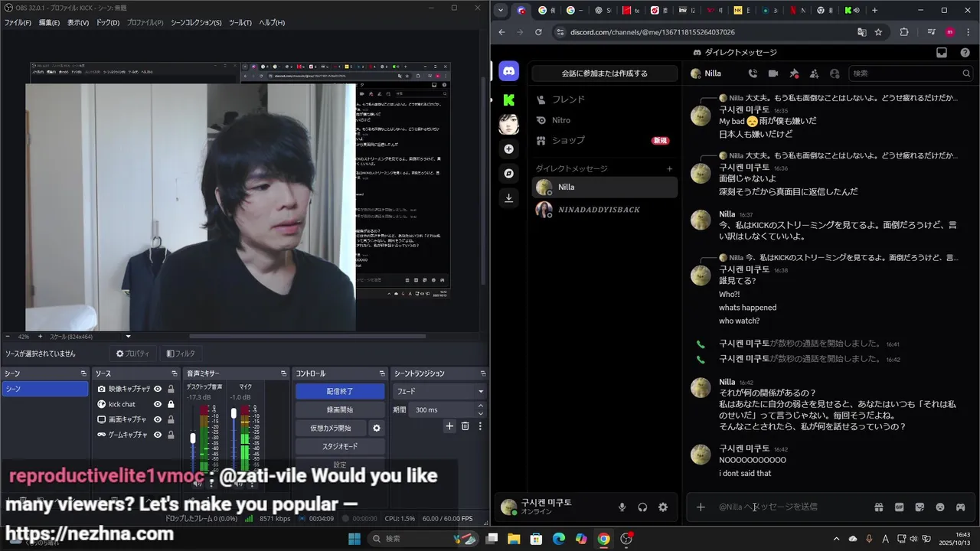The image size is (980, 551).
Task: Show user profile panel icon
Action: coord(835,73)
